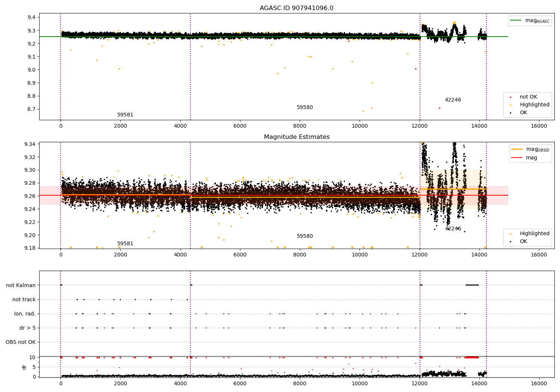The image size is (560, 392).
Task: Select obsid label 59580 in the AGASC ID plot
Action: coord(305,108)
